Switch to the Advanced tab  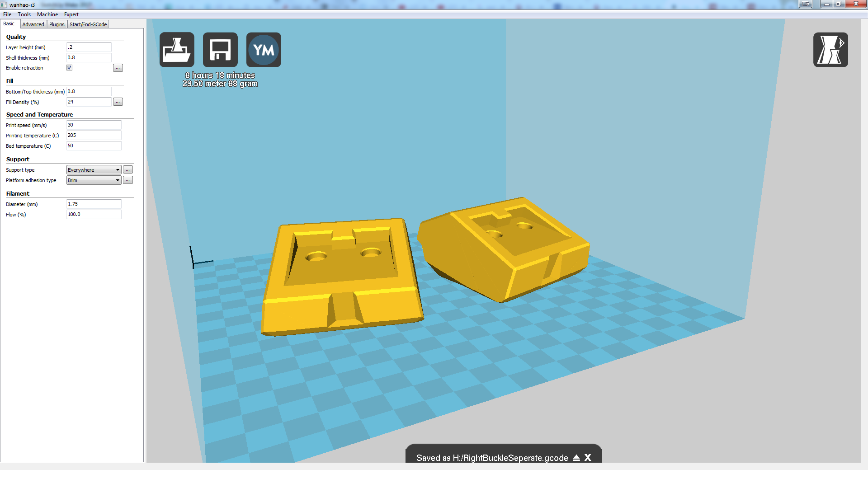[33, 24]
